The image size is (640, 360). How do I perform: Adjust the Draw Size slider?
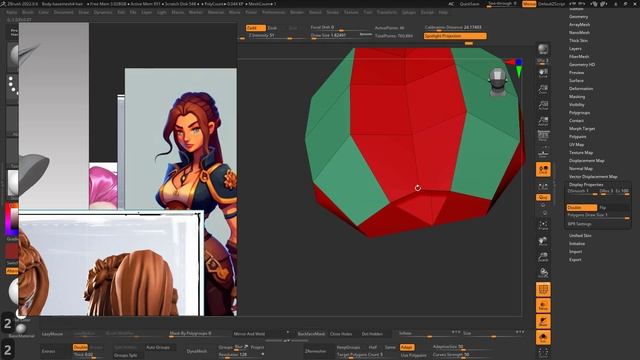tap(341, 36)
